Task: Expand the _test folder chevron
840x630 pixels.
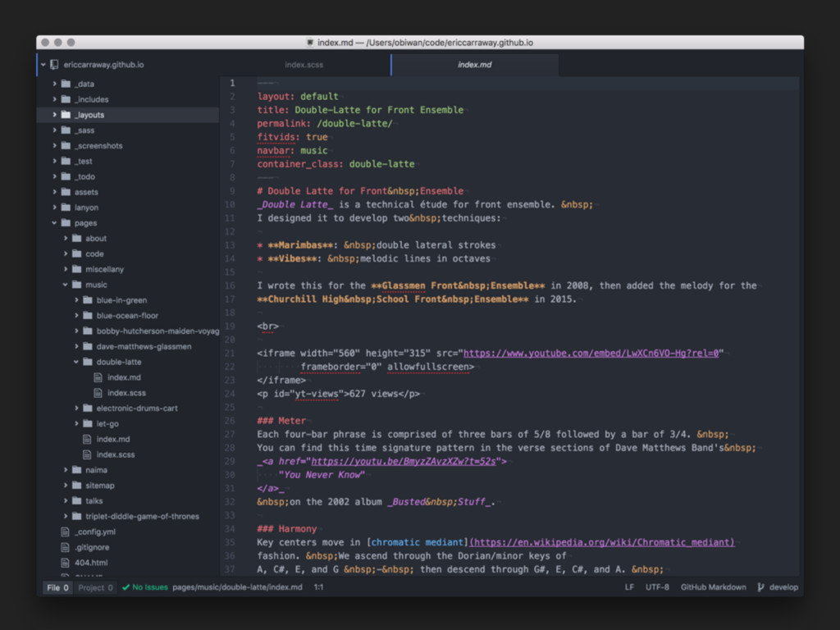Action: click(x=54, y=161)
